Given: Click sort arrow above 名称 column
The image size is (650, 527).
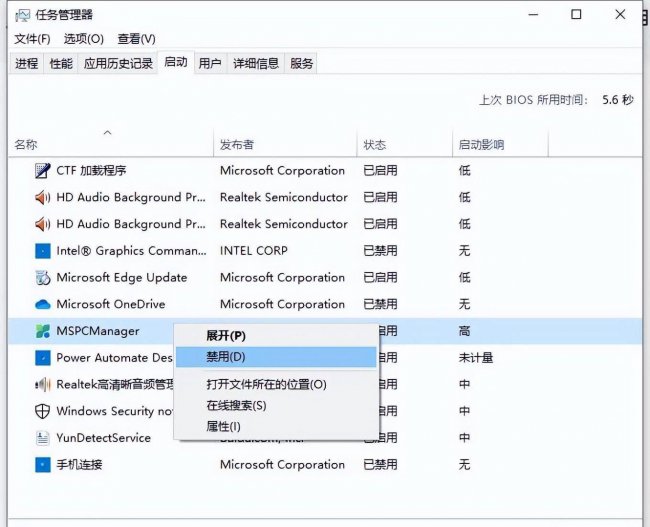Looking at the screenshot, I should 107,133.
